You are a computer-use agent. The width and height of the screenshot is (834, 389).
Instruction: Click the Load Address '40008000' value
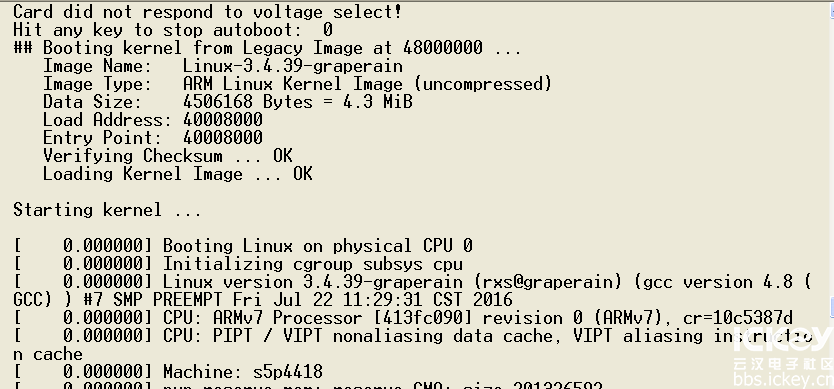tap(223, 120)
